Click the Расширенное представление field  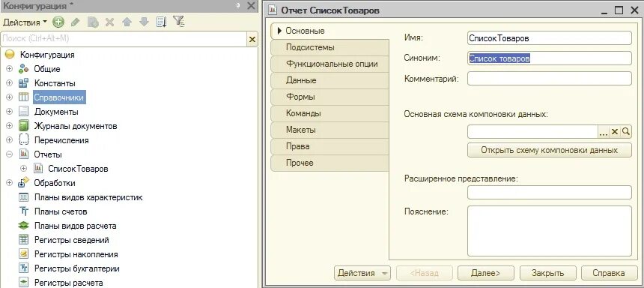[550, 192]
